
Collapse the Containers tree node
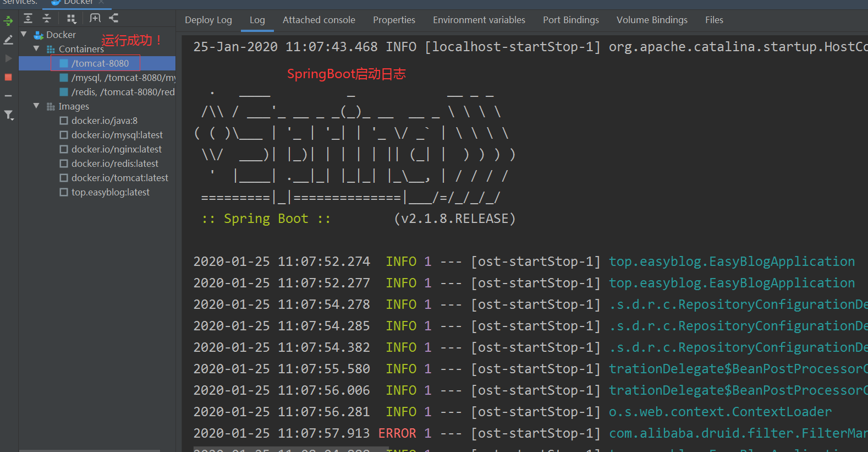[x=36, y=48]
